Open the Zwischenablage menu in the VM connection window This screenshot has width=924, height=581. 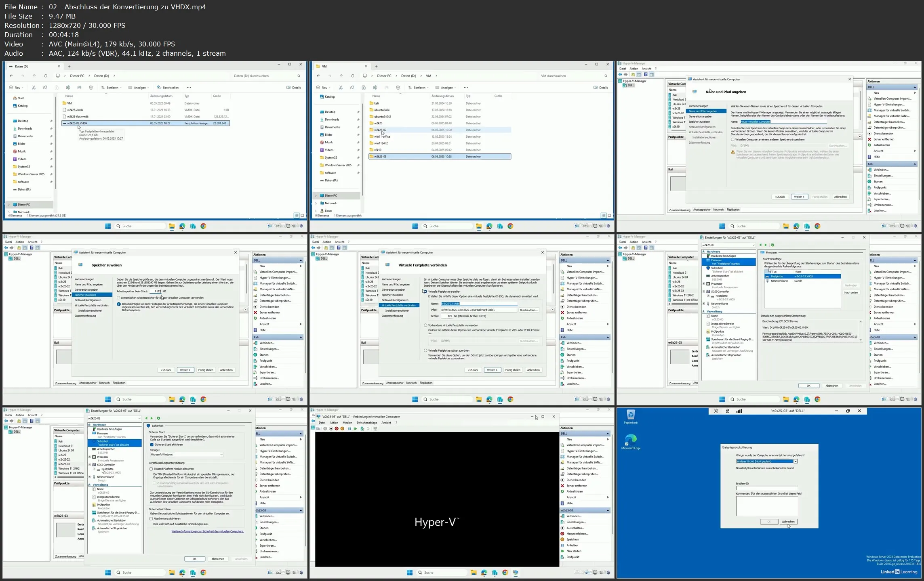(x=367, y=423)
